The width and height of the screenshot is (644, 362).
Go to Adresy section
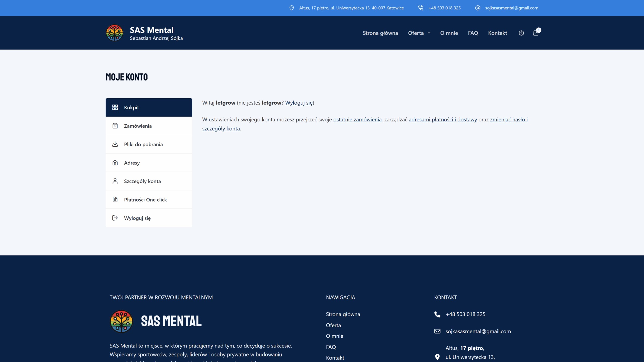(x=132, y=163)
